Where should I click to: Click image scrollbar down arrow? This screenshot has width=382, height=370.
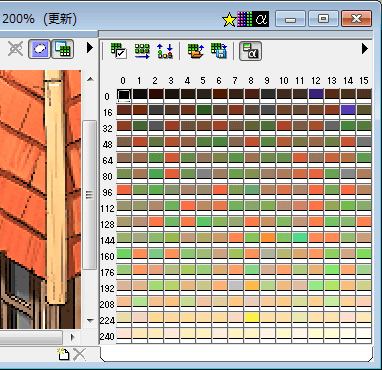click(90, 320)
